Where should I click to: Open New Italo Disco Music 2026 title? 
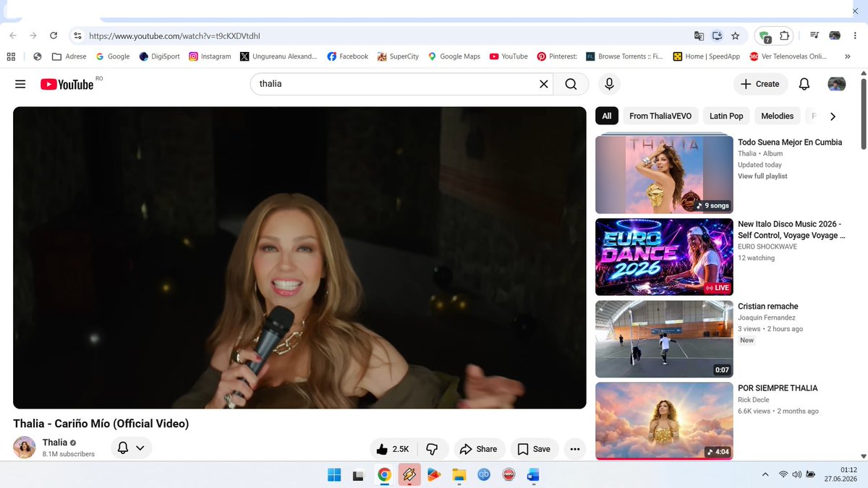(x=791, y=230)
